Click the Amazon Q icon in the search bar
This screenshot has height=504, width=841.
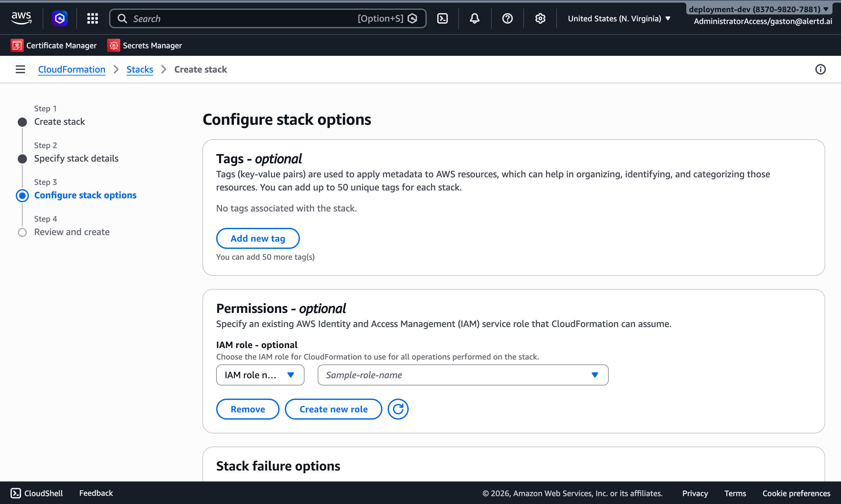412,18
